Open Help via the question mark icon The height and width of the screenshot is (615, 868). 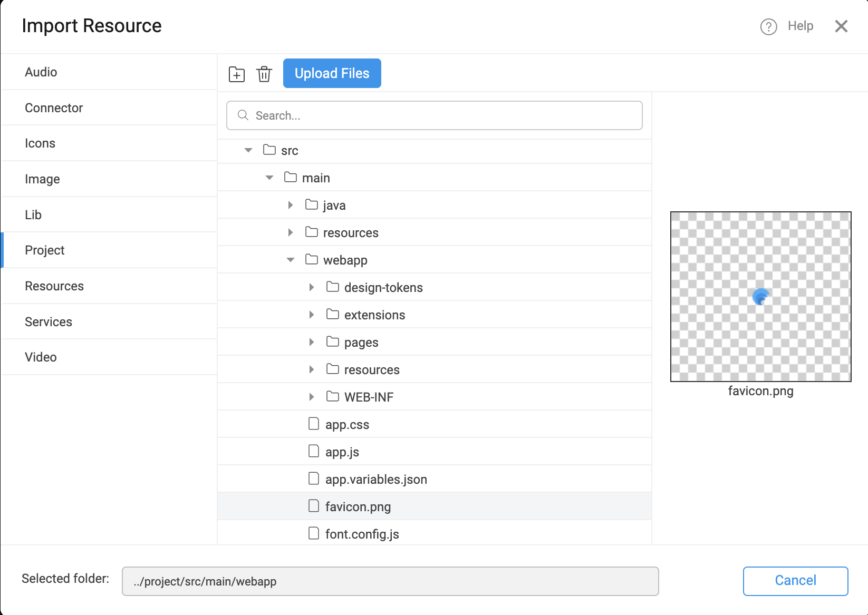(x=768, y=26)
